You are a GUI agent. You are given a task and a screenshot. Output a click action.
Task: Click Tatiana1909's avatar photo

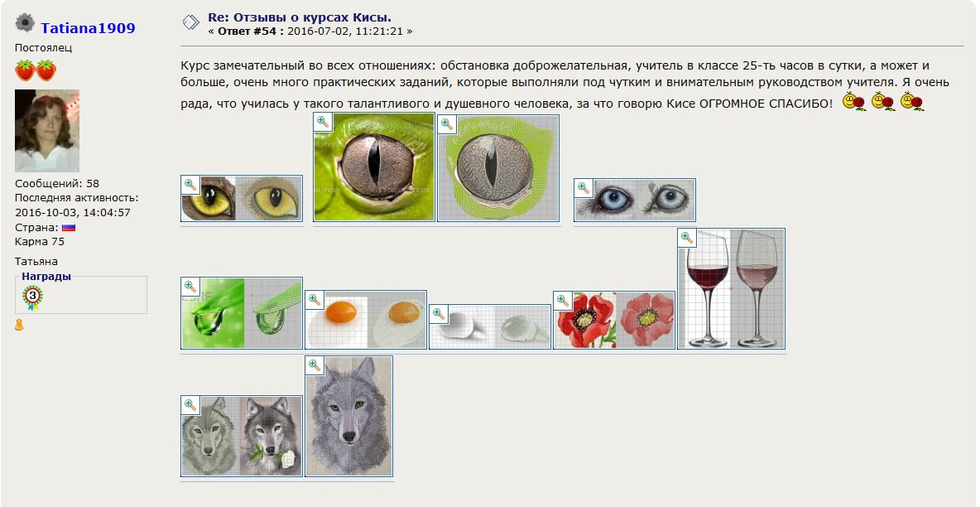[x=47, y=131]
